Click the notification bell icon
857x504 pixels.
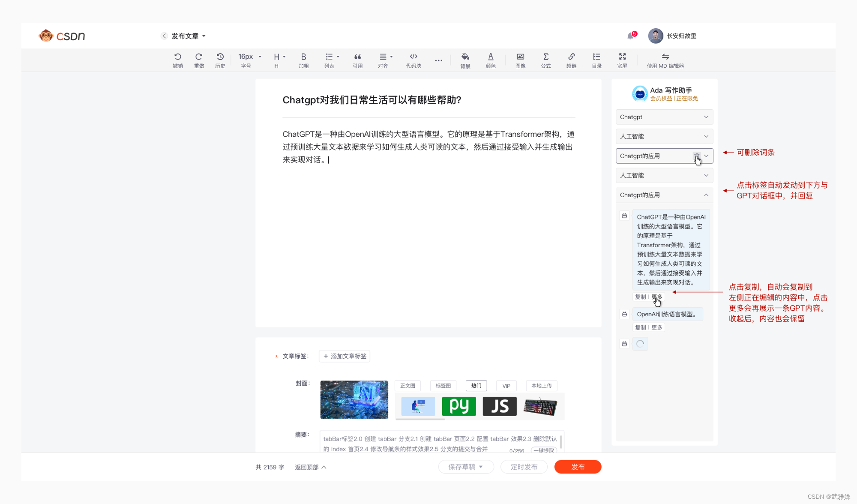pos(630,36)
